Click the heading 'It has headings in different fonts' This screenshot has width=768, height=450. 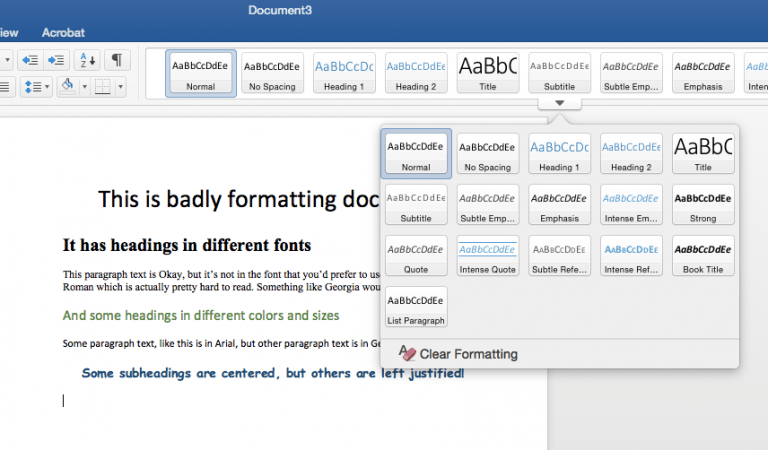coord(187,245)
